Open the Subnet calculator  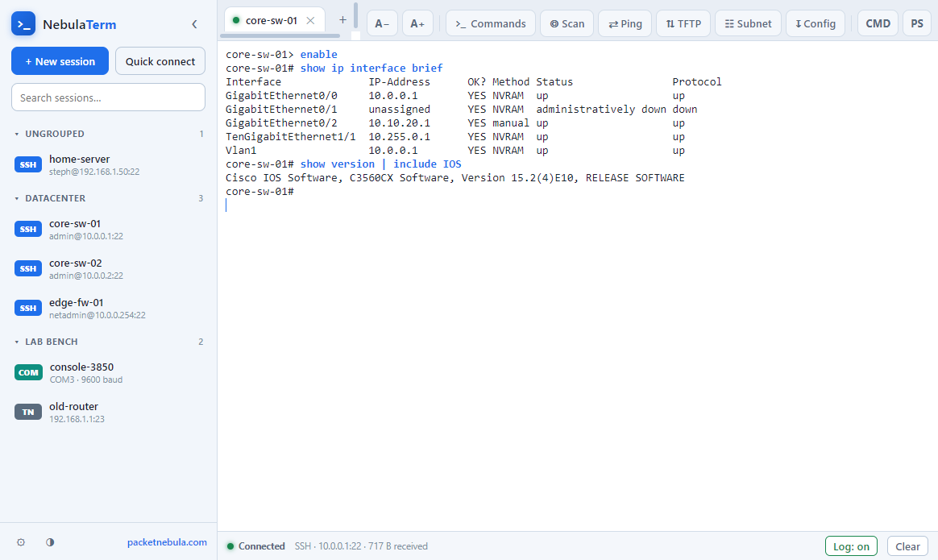(x=748, y=23)
